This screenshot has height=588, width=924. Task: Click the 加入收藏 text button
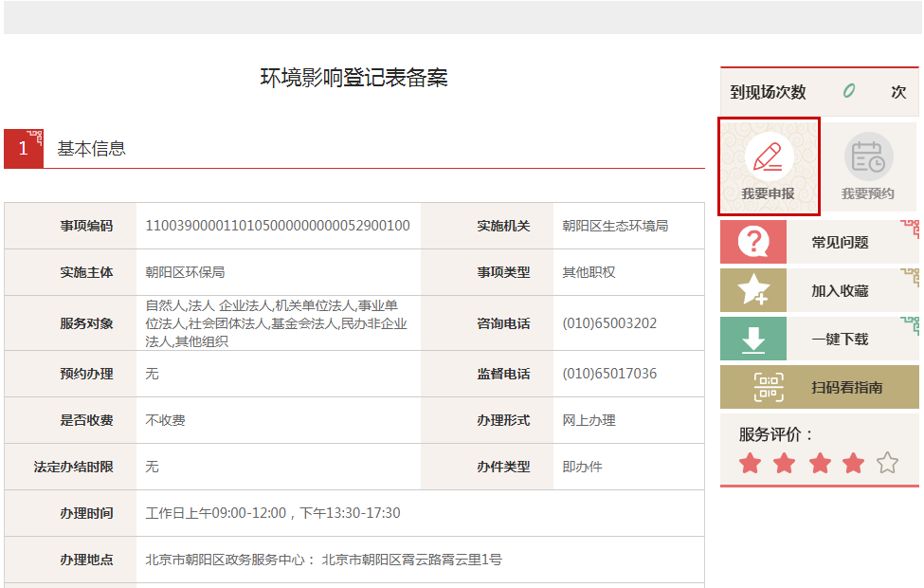click(x=840, y=290)
